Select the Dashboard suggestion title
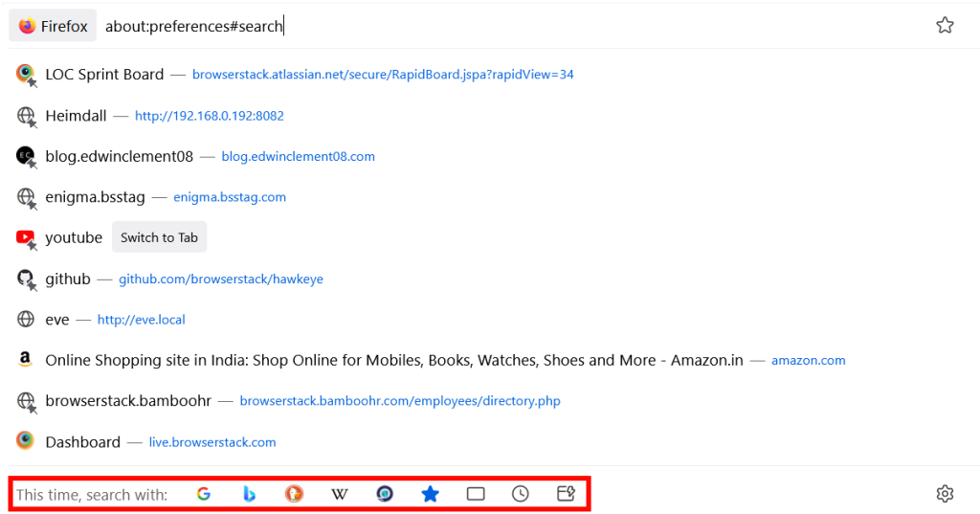The height and width of the screenshot is (514, 980). [82, 442]
